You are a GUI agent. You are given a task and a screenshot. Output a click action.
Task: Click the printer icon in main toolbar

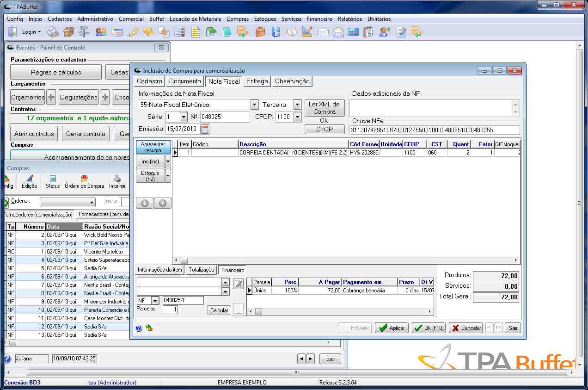click(54, 32)
